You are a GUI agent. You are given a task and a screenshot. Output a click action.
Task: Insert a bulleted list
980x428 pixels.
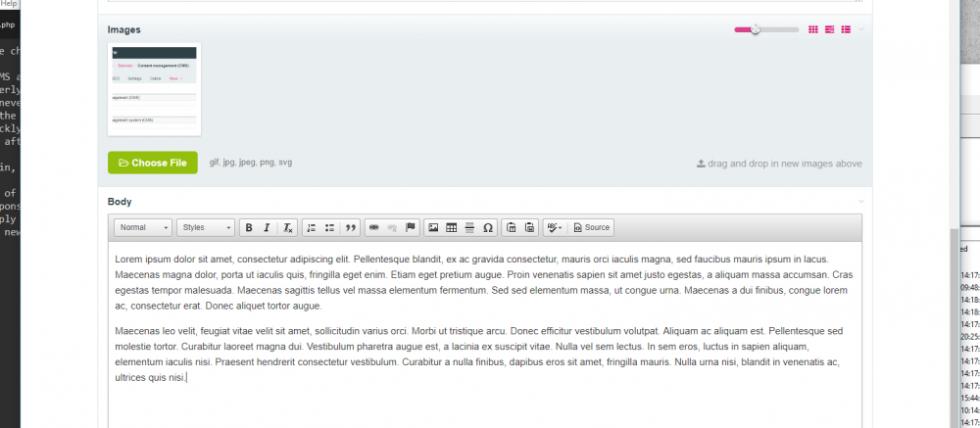[x=330, y=227]
